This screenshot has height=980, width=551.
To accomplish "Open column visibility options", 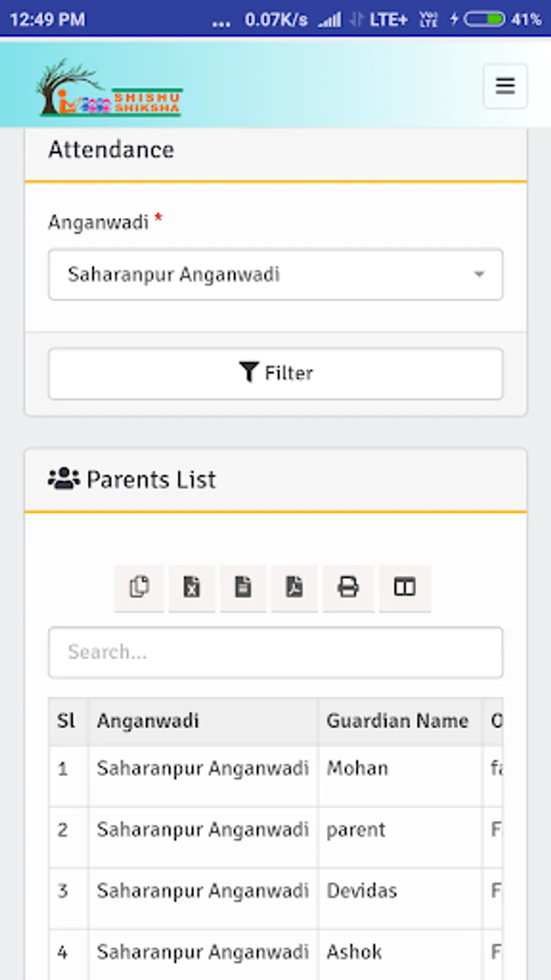I will pos(405,587).
